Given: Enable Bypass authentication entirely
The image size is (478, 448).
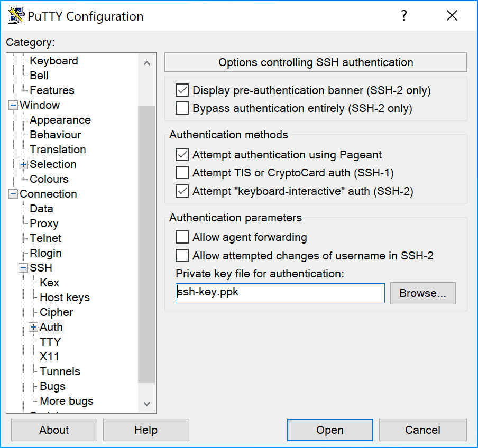Looking at the screenshot, I should pos(182,108).
